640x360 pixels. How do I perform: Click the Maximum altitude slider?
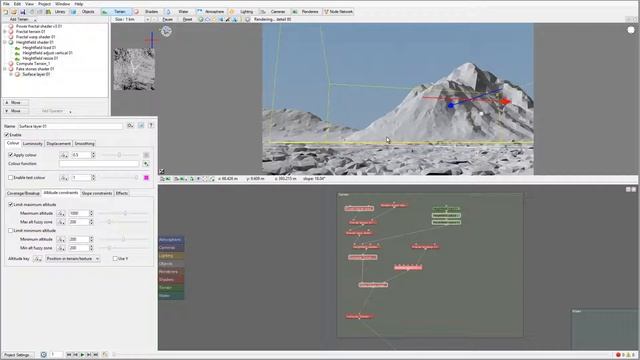(x=123, y=213)
